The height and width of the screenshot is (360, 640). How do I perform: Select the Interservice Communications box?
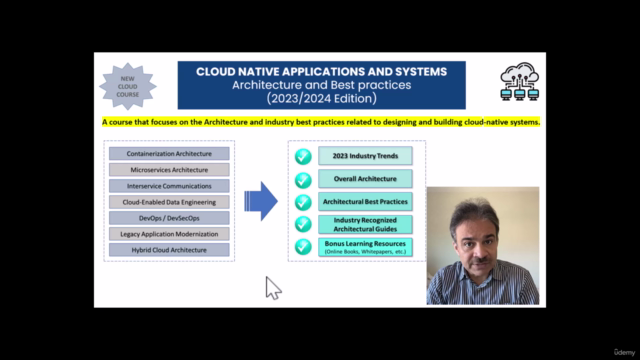(169, 186)
